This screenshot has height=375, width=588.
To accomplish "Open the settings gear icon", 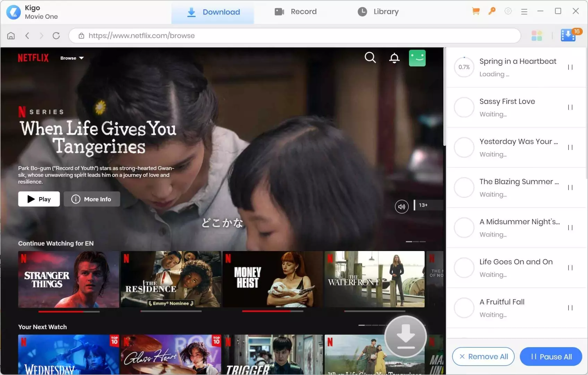I will [508, 11].
